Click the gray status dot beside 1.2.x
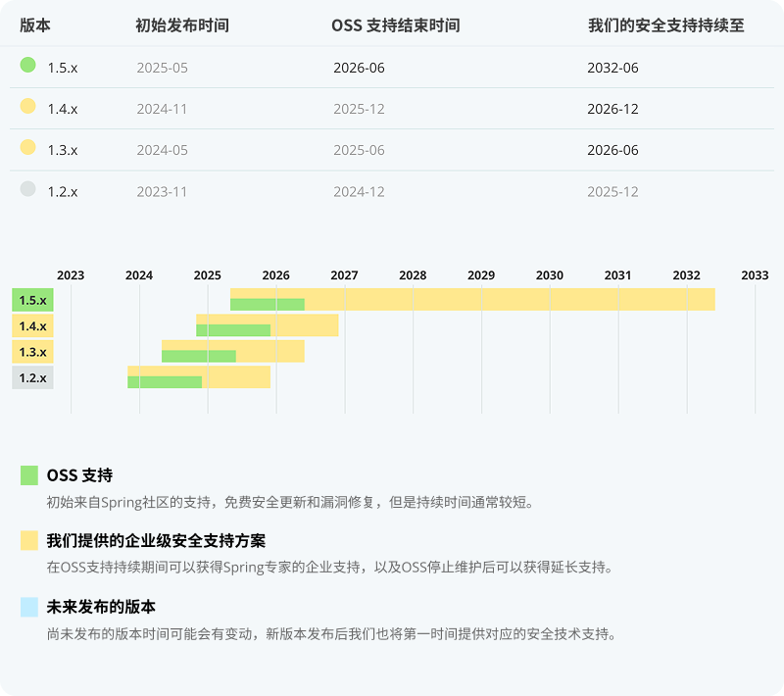This screenshot has height=696, width=784. pos(27,189)
